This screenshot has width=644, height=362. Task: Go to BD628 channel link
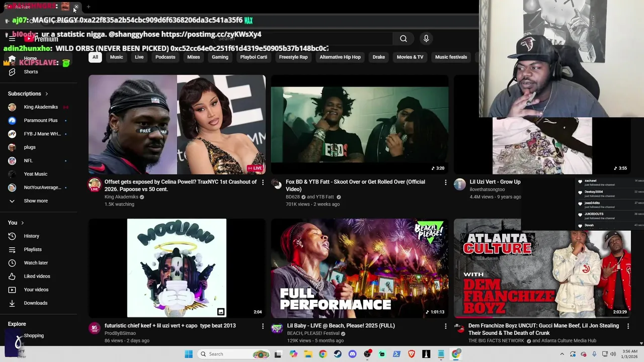pos(293,197)
